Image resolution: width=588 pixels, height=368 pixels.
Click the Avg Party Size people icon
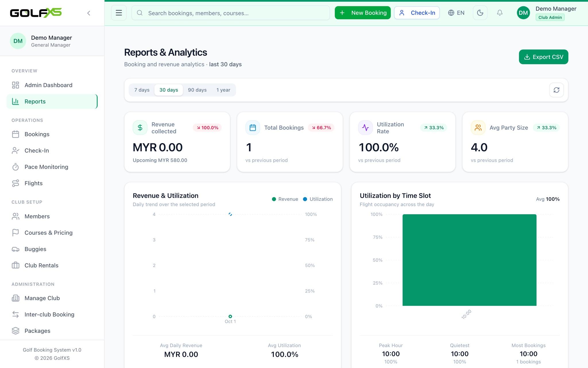pos(478,128)
